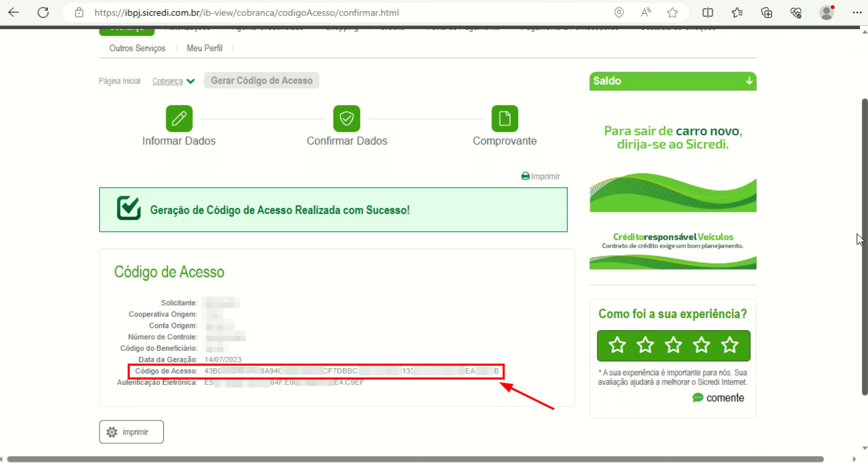Open the Crédito responsável Veículos banner
Viewport: 868px width, 463px height.
(673, 250)
